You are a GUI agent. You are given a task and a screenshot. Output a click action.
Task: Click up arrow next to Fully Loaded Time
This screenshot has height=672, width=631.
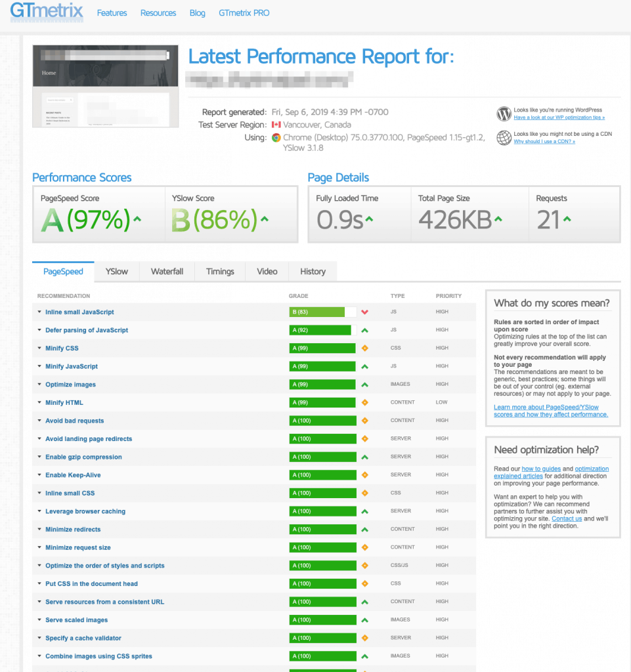click(369, 219)
